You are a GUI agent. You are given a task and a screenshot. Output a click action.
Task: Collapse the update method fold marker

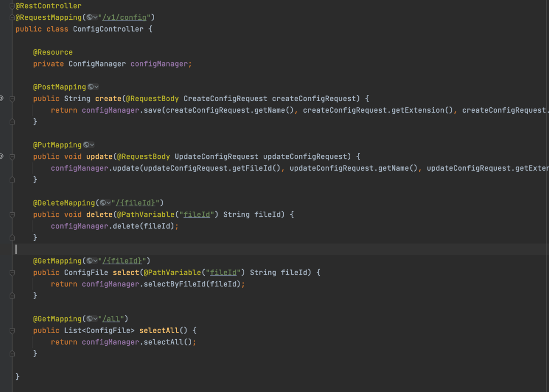(12, 157)
